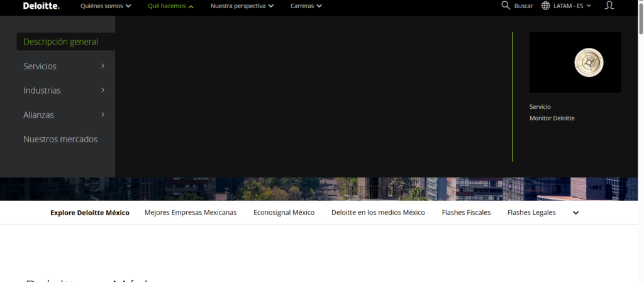This screenshot has width=644, height=282.
Task: Open Mejores Empresas Mexicanas link
Action: pyautogui.click(x=191, y=213)
